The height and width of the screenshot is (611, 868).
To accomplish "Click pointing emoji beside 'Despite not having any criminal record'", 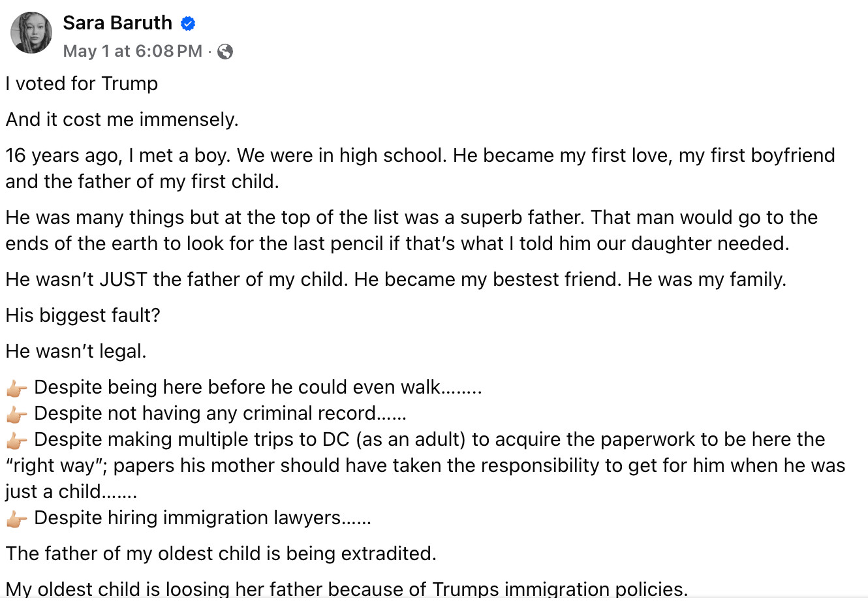I will pos(16,415).
